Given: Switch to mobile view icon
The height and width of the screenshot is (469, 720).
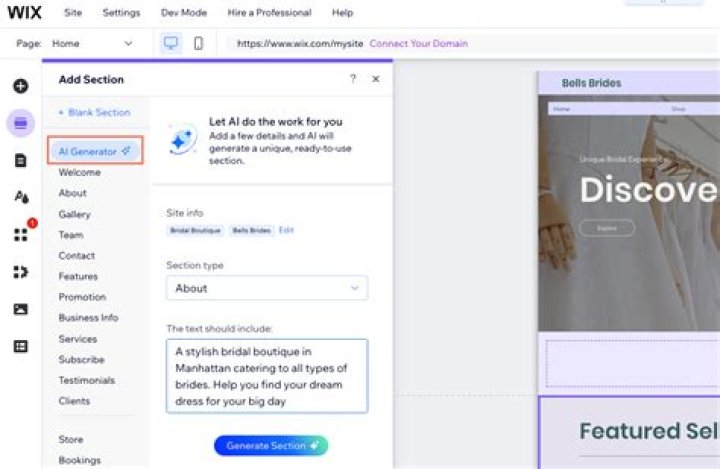Looking at the screenshot, I should (198, 43).
